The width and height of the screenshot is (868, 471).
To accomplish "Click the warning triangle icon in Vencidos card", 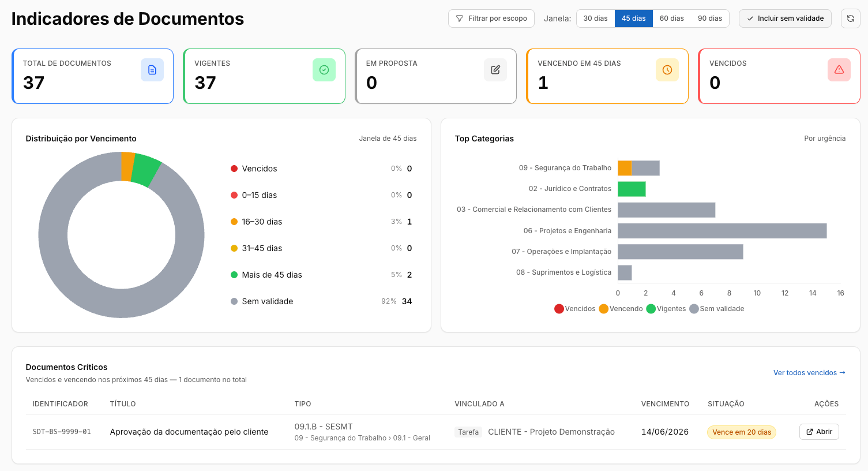I will pyautogui.click(x=839, y=70).
